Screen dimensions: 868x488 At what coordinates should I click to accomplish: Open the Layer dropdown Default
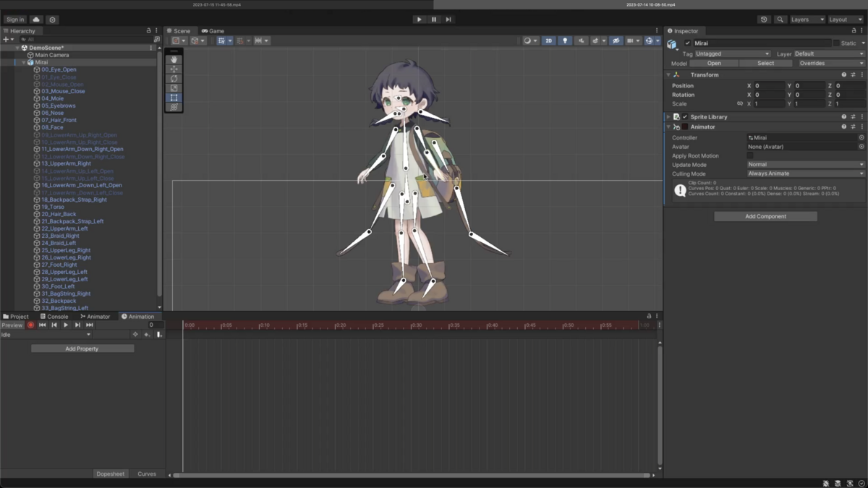[x=829, y=53]
